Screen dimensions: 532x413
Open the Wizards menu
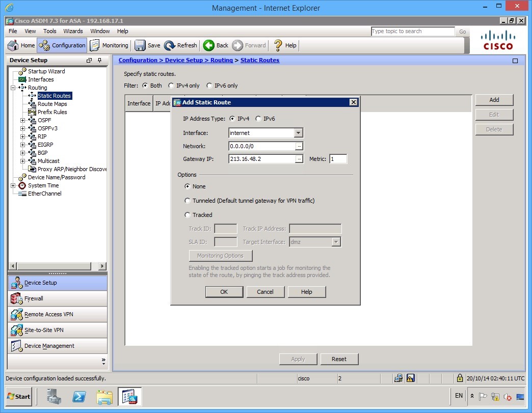coord(73,31)
